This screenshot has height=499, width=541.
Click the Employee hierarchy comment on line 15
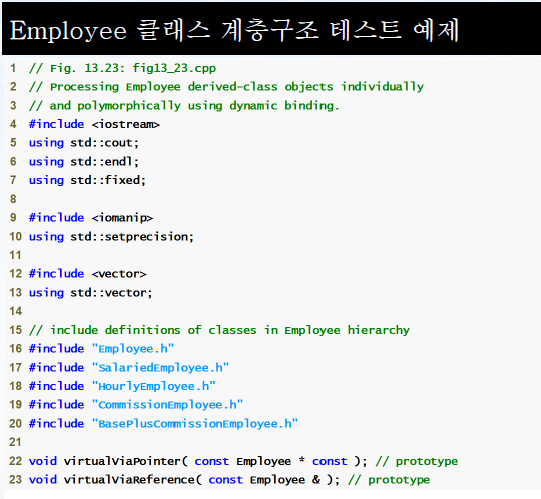click(219, 330)
